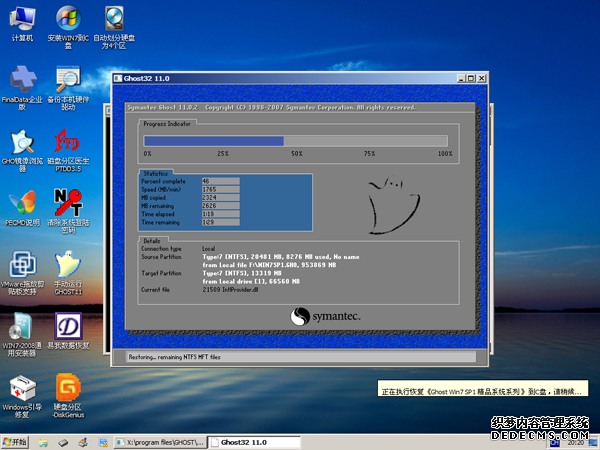
Task: Click the Symantec logo
Action: (325, 316)
